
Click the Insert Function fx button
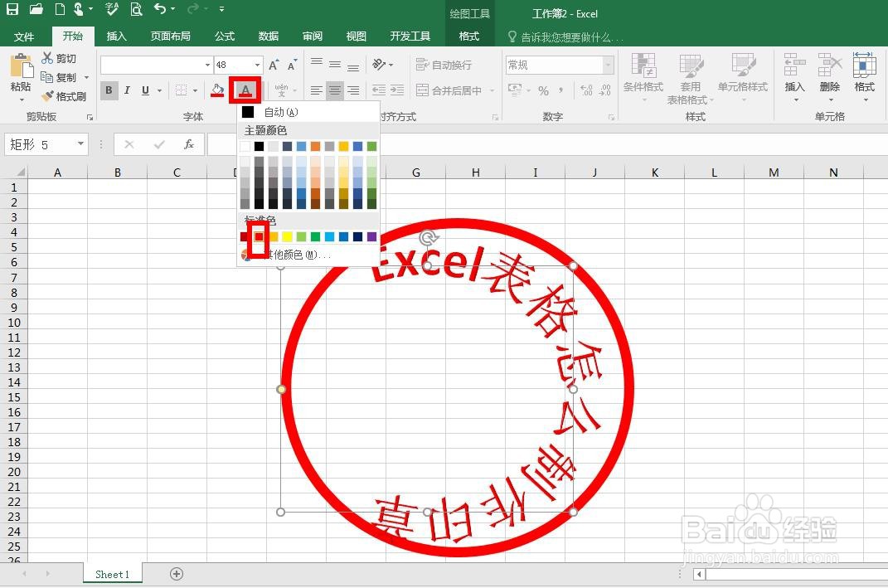(x=189, y=144)
